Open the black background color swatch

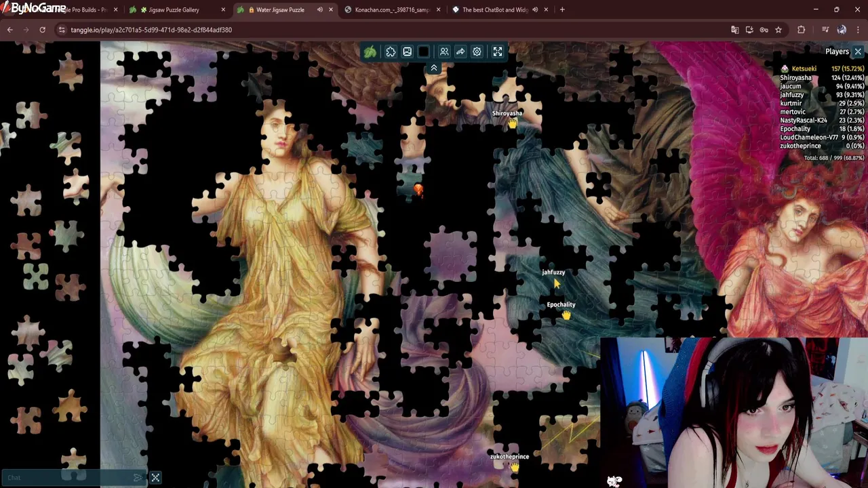(424, 52)
